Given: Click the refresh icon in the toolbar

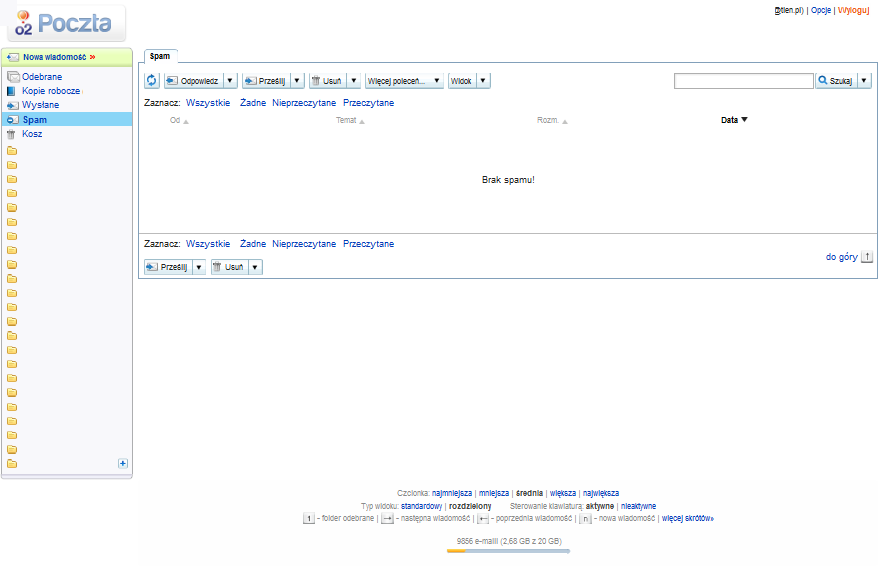Looking at the screenshot, I should point(152,81).
